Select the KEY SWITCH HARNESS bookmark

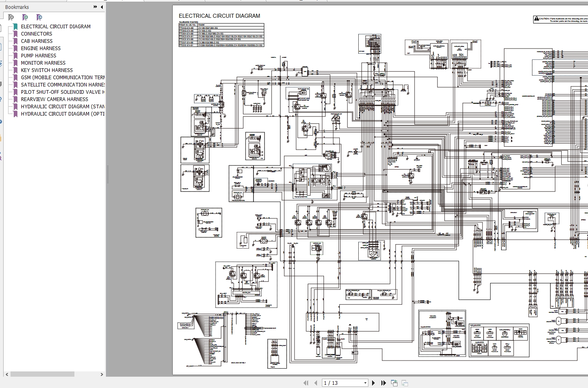[x=47, y=70]
